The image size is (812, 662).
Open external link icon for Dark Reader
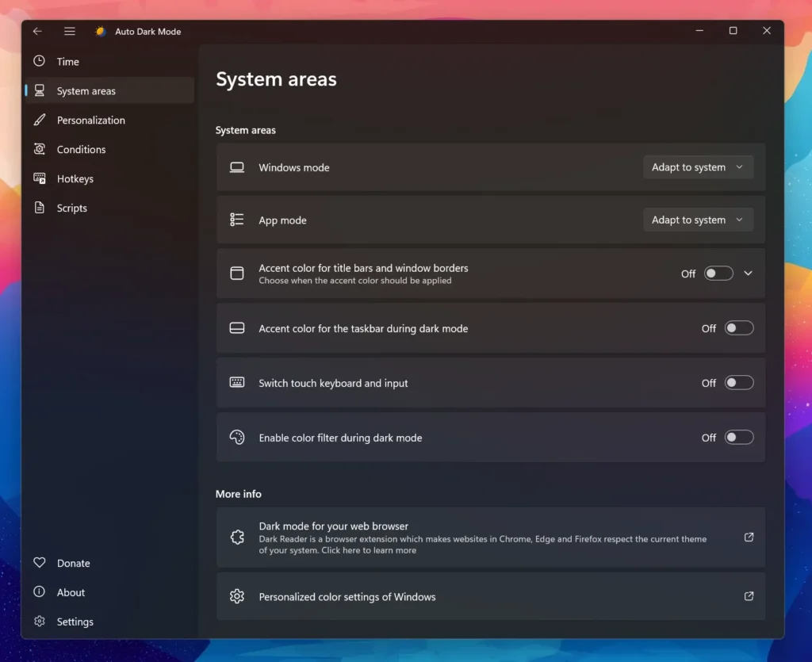tap(749, 538)
